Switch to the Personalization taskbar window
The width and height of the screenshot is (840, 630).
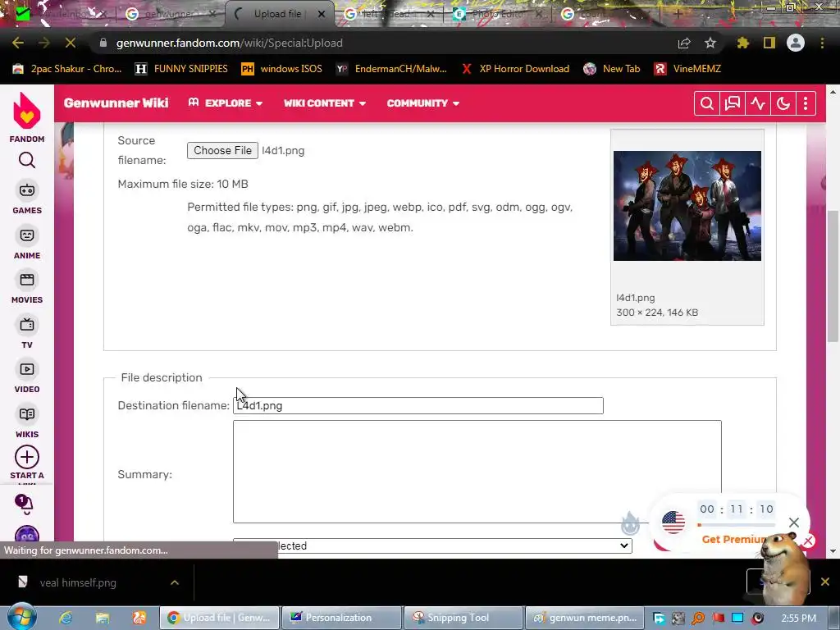341,618
